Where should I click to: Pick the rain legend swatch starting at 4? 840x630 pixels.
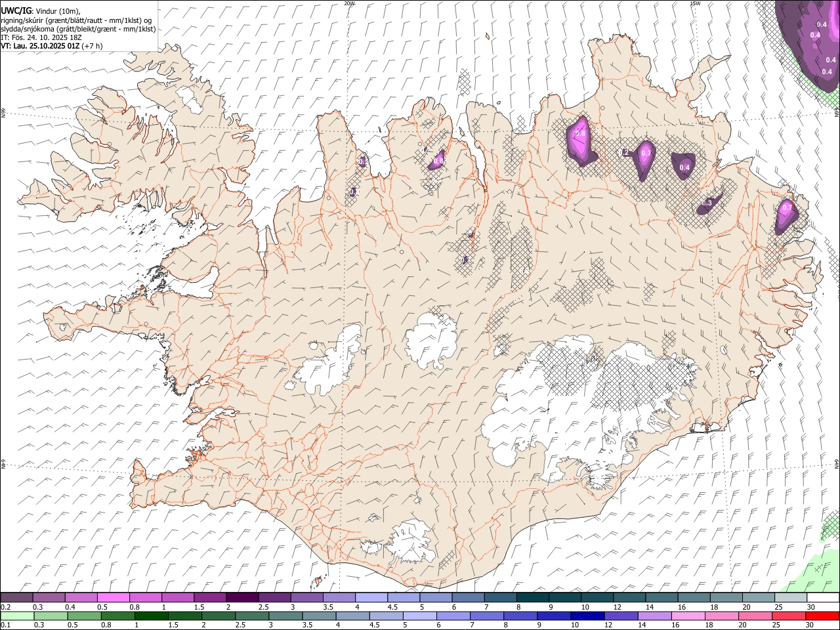click(352, 616)
